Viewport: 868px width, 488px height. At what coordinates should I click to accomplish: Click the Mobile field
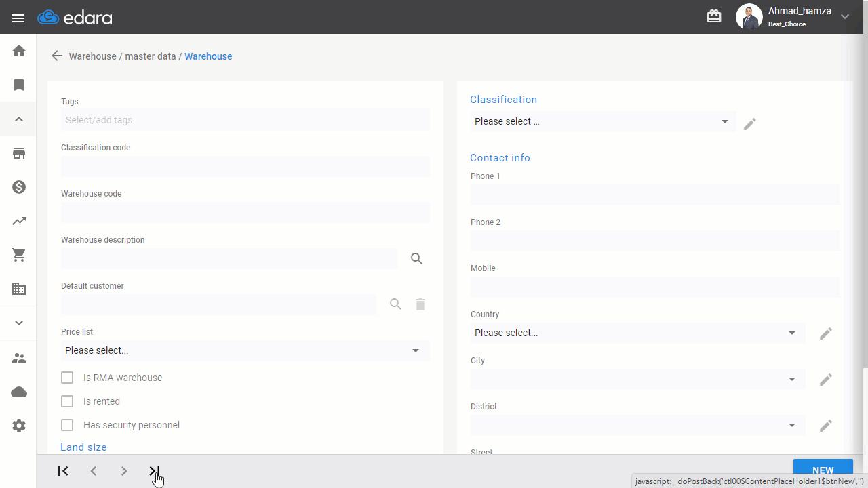655,287
